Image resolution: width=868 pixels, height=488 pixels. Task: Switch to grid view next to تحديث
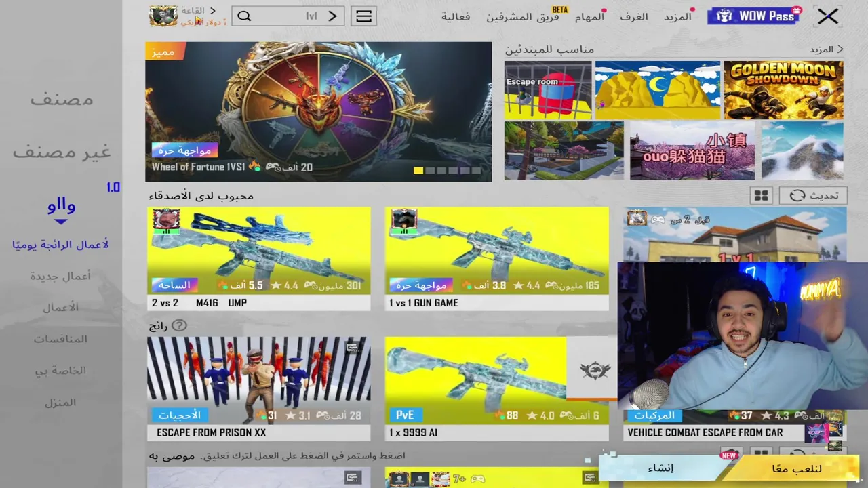pos(762,195)
